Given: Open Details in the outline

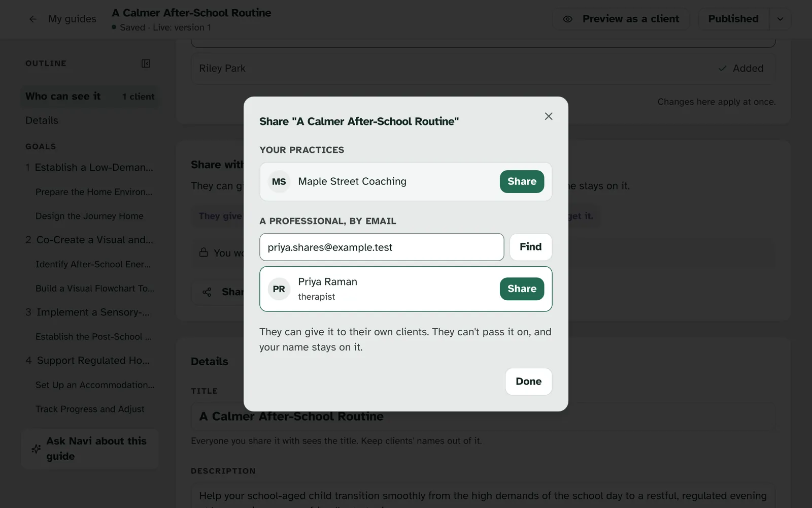Looking at the screenshot, I should (42, 120).
